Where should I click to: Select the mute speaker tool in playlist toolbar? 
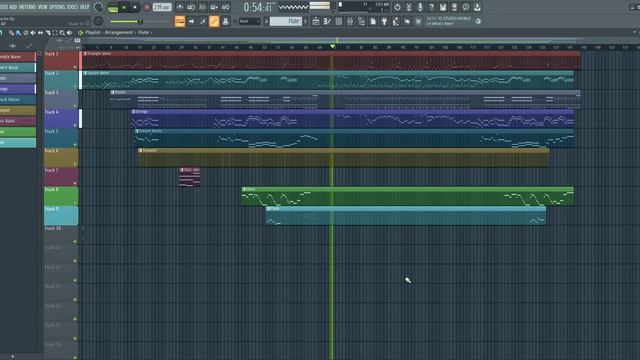pyautogui.click(x=33, y=33)
